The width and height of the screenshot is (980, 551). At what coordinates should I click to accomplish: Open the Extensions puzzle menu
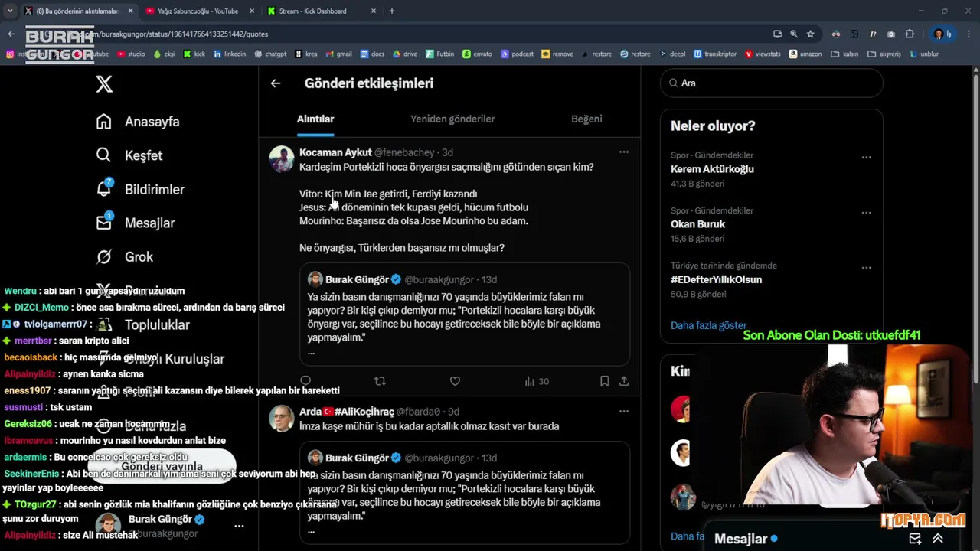[x=910, y=34]
